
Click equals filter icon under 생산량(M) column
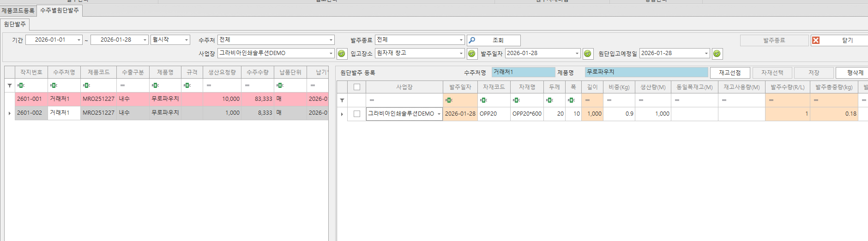tap(641, 100)
